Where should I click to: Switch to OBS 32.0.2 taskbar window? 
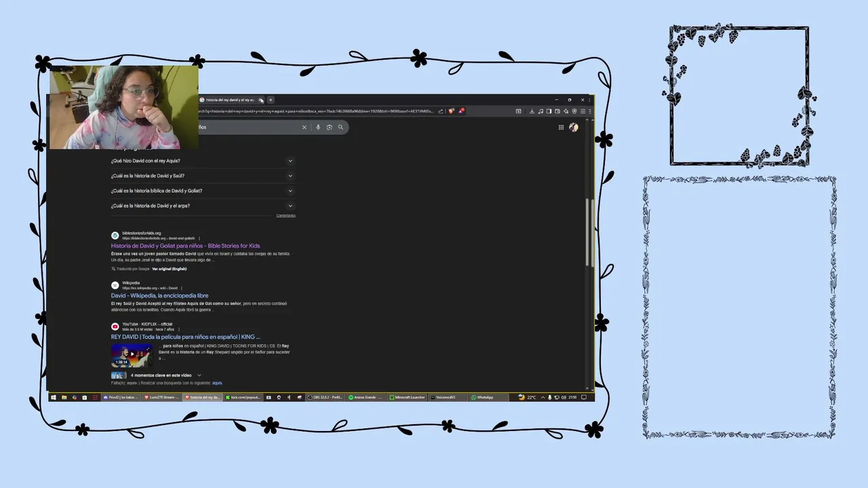(325, 397)
